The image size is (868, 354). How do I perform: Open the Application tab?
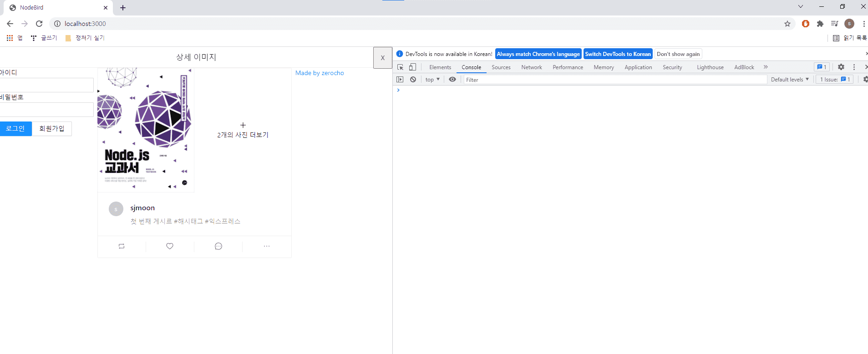point(638,67)
